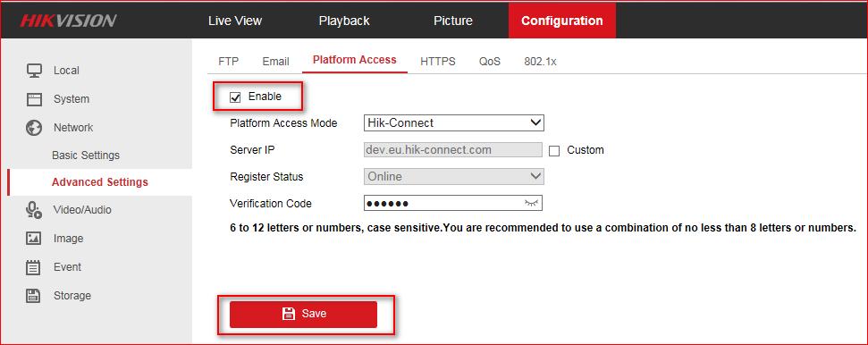Image resolution: width=868 pixels, height=345 pixels.
Task: Click the '6 to 12 letters' hint text
Action: pos(543,228)
